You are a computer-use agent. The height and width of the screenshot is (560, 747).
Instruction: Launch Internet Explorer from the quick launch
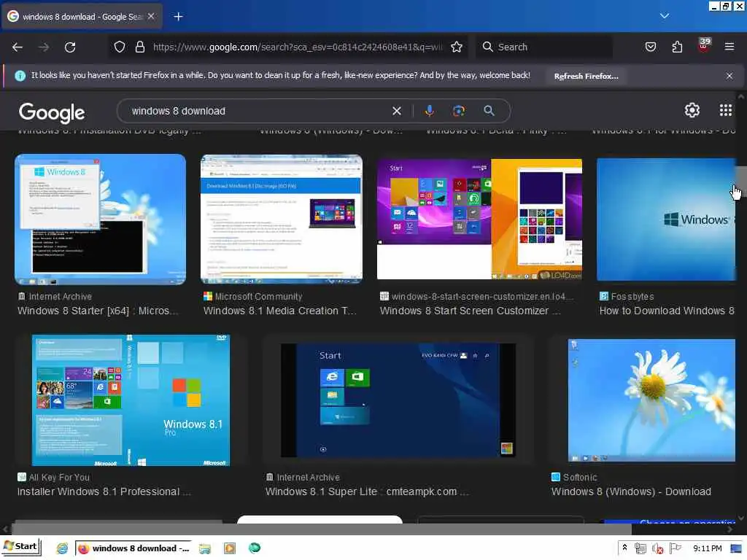(x=62, y=548)
